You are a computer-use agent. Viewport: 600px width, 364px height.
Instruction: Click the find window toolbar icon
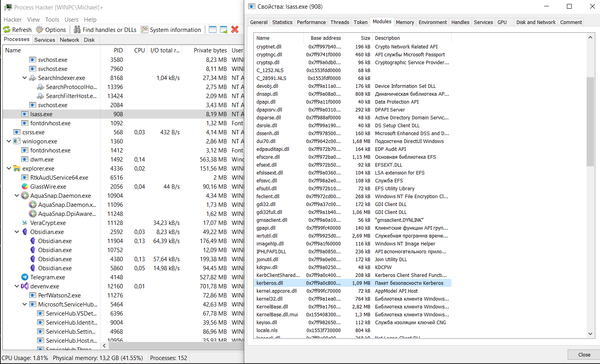(213, 30)
